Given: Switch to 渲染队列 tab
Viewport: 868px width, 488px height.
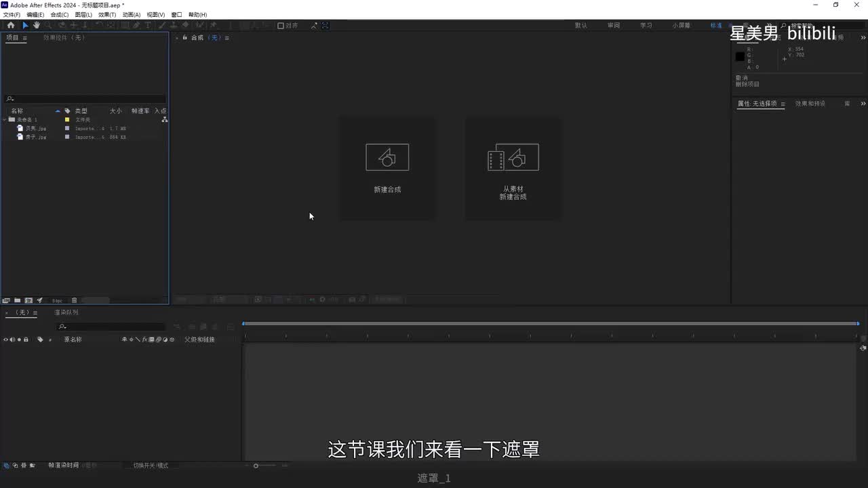Looking at the screenshot, I should pyautogui.click(x=66, y=312).
